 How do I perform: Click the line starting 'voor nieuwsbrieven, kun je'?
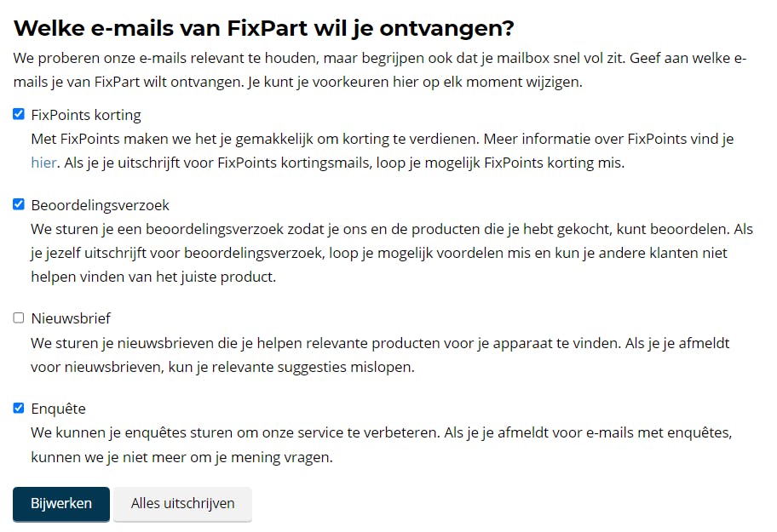222,367
